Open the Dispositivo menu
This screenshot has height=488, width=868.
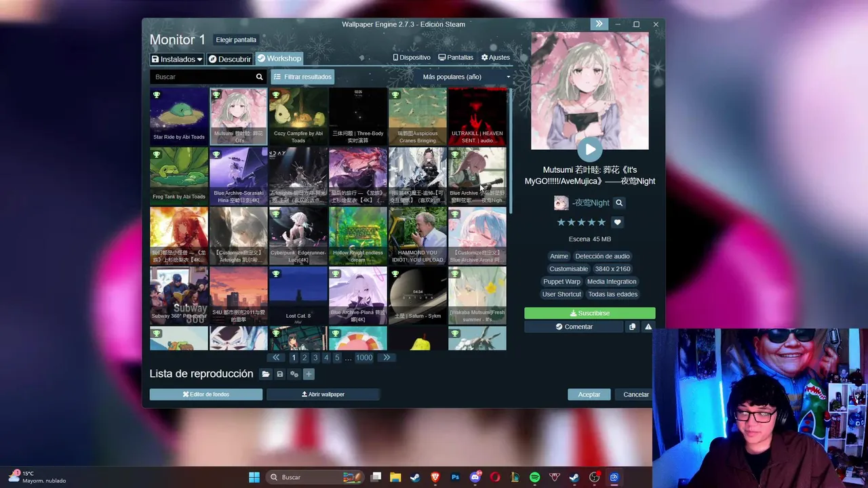point(412,58)
